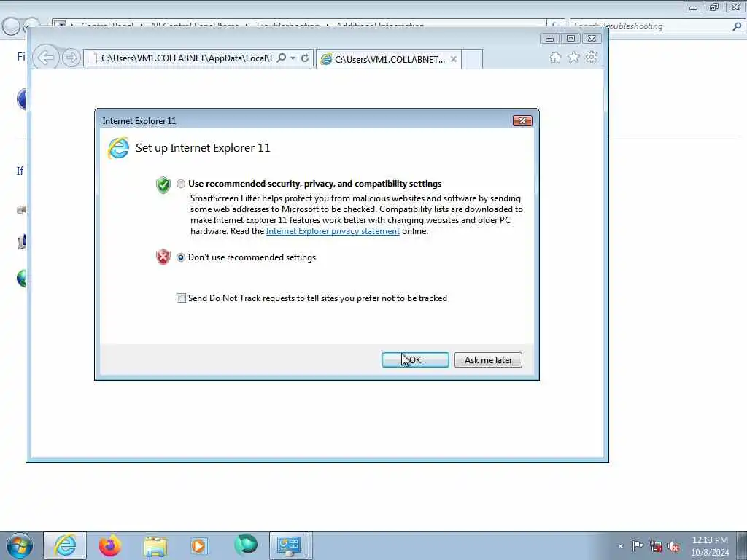Click the Control Panel taskbar icon
This screenshot has height=560, width=747.
click(289, 545)
